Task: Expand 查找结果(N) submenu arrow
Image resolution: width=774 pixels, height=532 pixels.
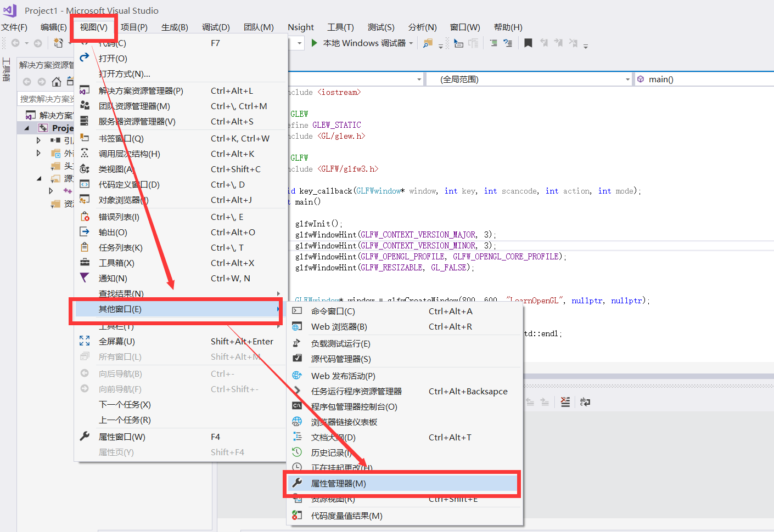Action: click(x=279, y=293)
